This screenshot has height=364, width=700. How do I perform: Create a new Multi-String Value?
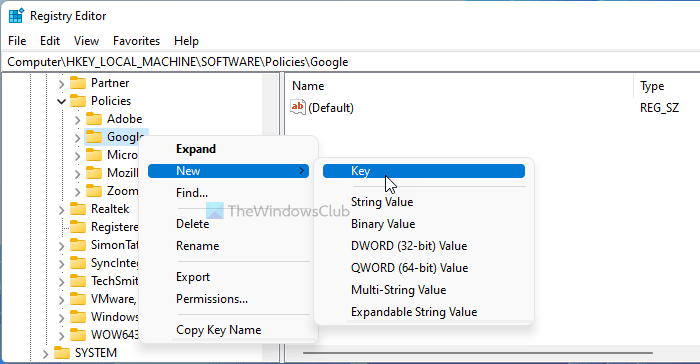click(x=424, y=290)
